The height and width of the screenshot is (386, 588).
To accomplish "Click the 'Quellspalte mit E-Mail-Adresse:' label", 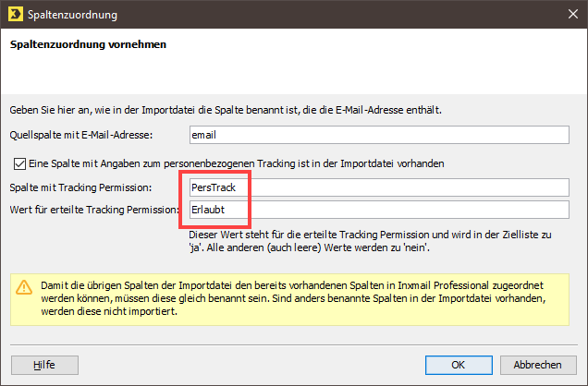I will pos(81,135).
